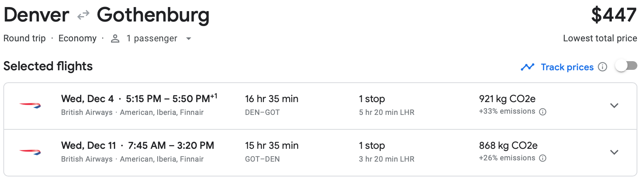
Task: Click the $447 lowest total price
Action: click(x=614, y=15)
